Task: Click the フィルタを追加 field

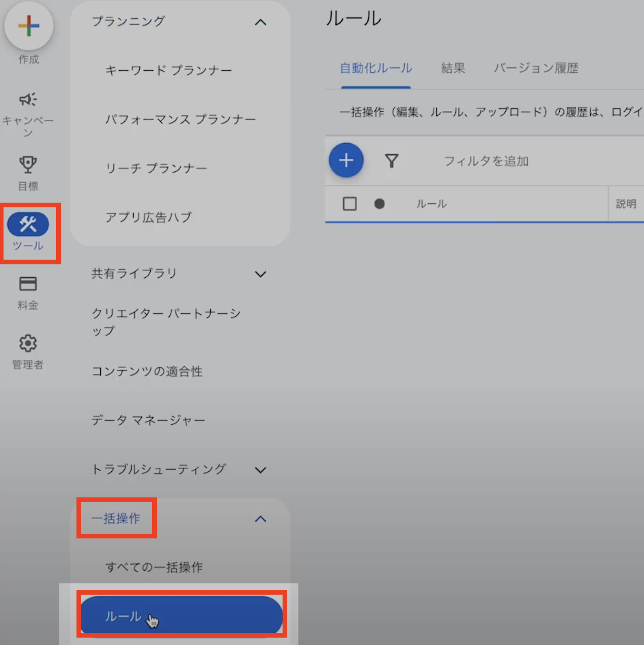Action: [486, 161]
